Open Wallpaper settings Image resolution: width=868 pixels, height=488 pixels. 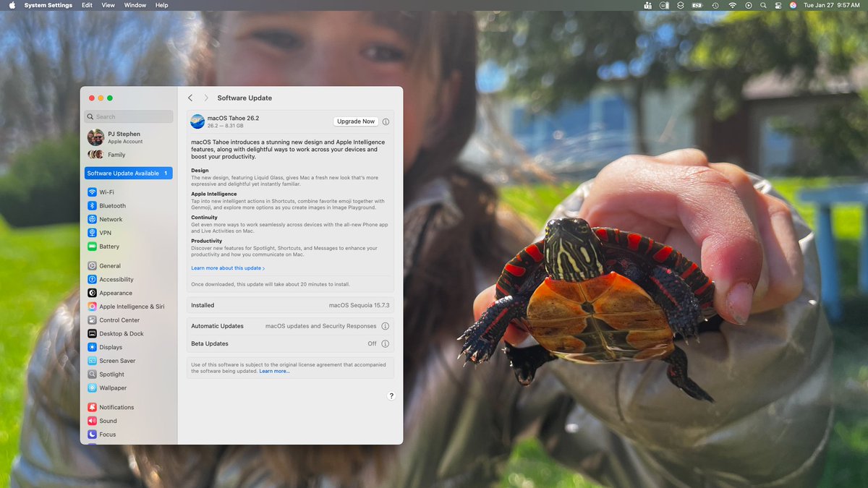[x=129, y=388]
